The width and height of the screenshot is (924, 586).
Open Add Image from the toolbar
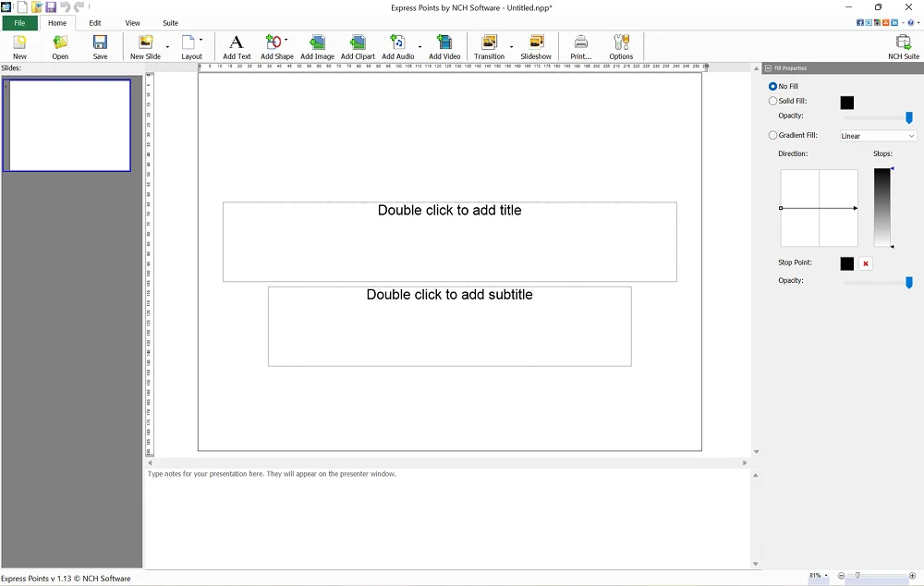click(x=317, y=43)
